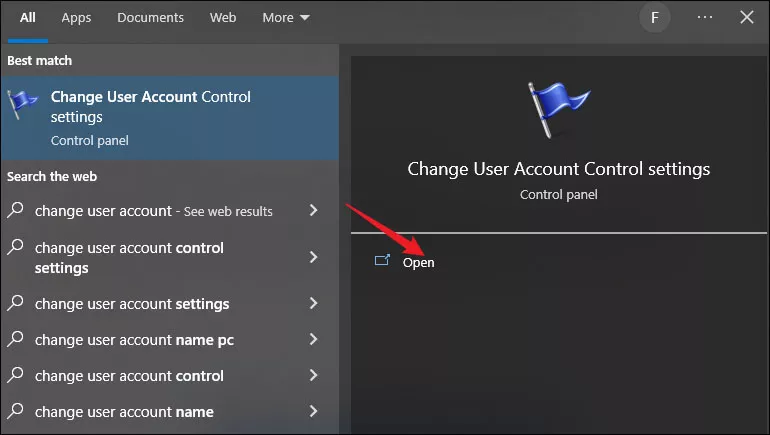Screen dimensions: 770x435
Task: Click search icon beside 'change user account control'
Action: click(15, 375)
